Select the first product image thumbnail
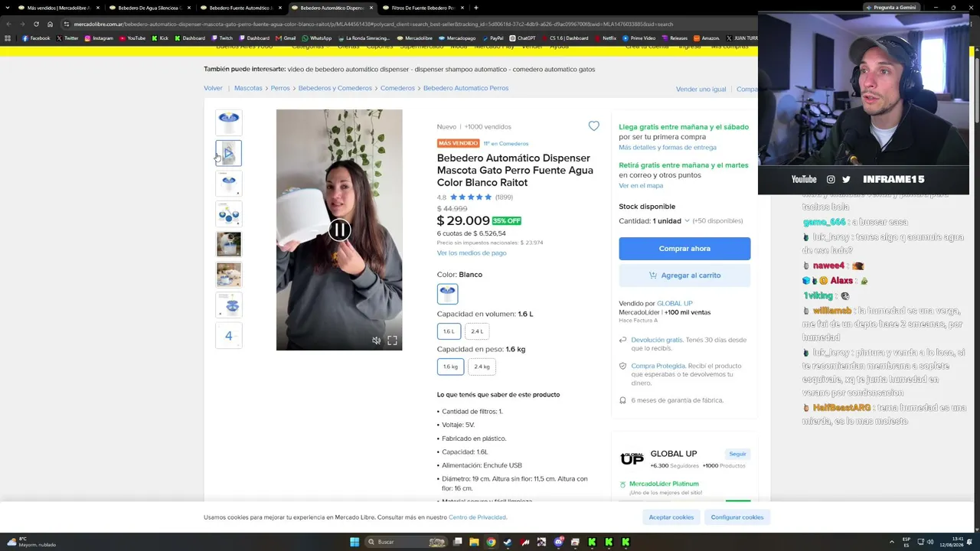980x551 pixels. point(229,122)
